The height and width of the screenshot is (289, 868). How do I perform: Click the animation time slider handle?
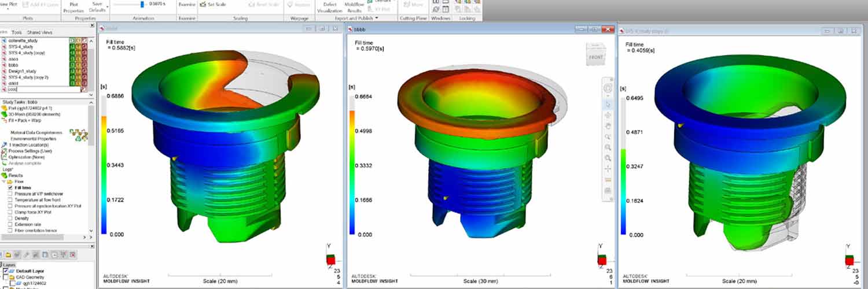pos(142,4)
